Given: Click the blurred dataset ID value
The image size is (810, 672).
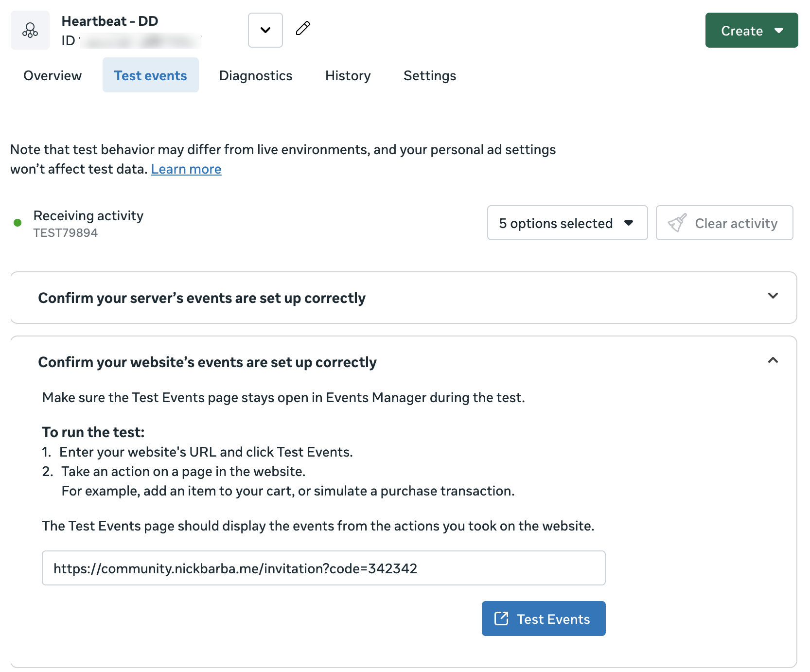Looking at the screenshot, I should point(141,41).
